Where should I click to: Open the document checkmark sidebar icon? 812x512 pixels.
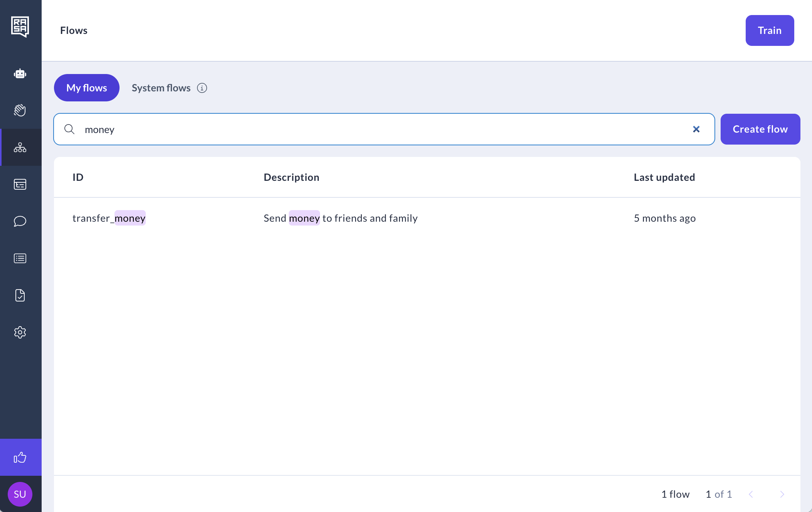pyautogui.click(x=20, y=295)
